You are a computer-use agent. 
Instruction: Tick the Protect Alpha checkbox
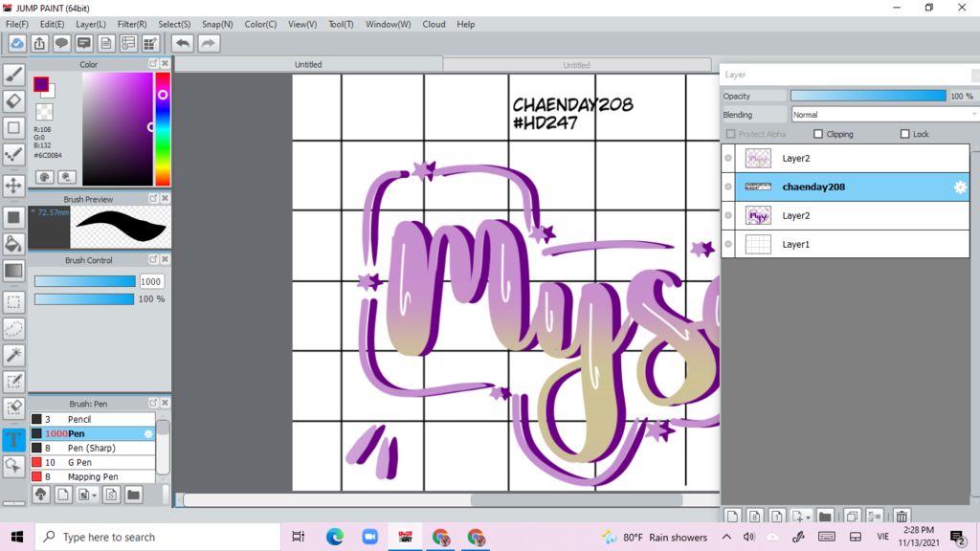coord(730,134)
